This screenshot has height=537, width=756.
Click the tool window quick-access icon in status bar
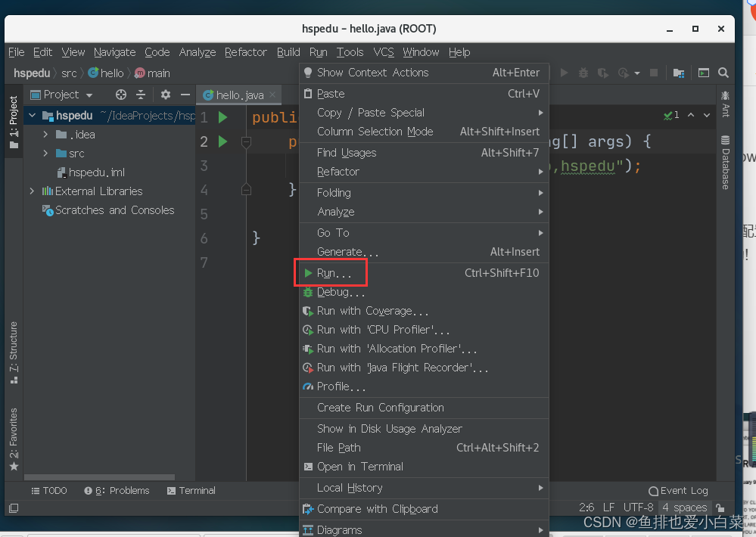[14, 508]
